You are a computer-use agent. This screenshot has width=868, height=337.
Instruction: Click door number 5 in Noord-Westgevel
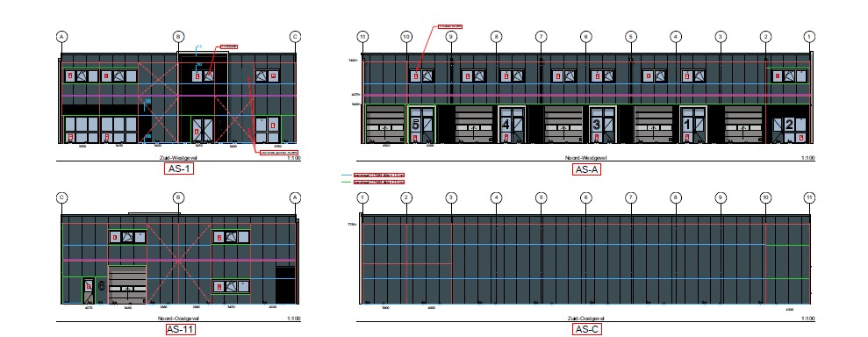[416, 125]
